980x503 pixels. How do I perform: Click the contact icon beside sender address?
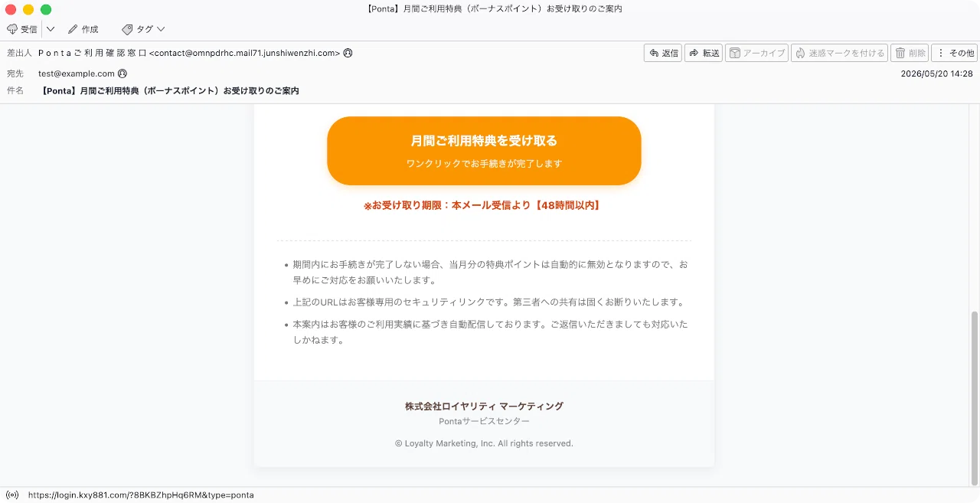(348, 54)
